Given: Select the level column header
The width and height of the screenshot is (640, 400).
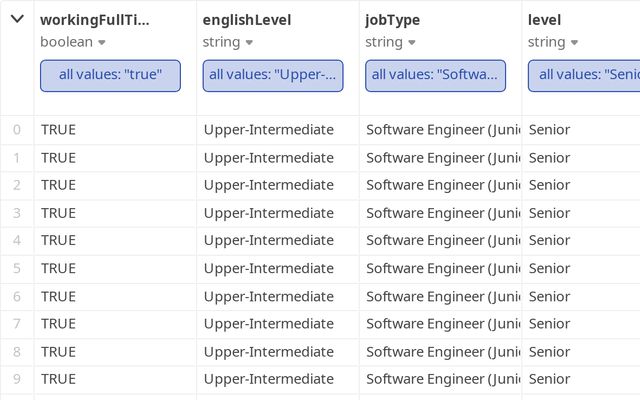Looking at the screenshot, I should point(545,19).
